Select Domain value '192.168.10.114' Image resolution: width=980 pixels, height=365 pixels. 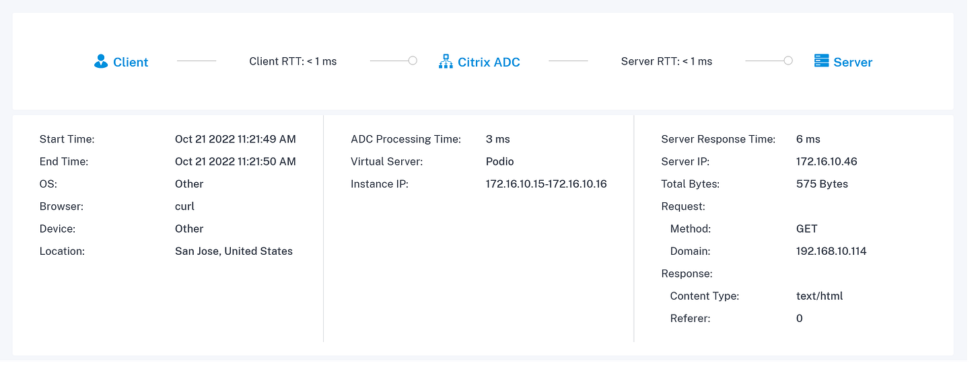[831, 251]
